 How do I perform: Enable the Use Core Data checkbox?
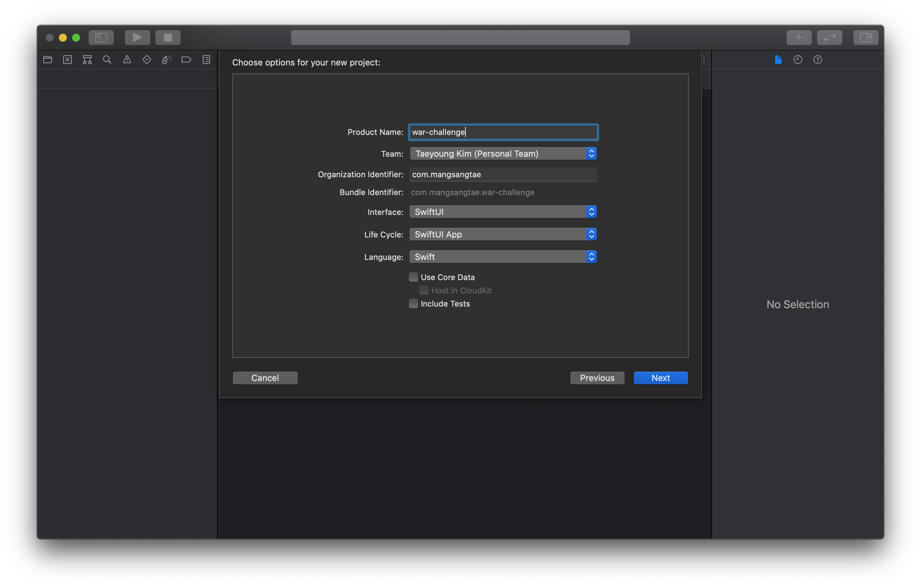coord(414,277)
